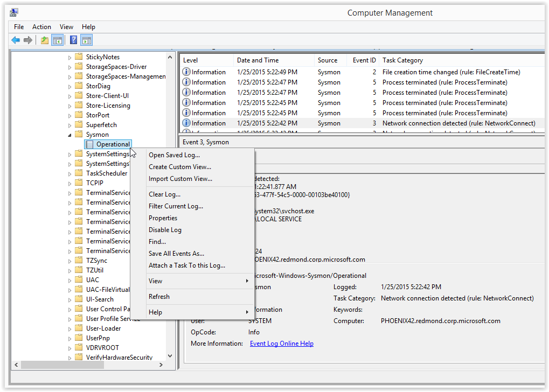The width and height of the screenshot is (549, 392).
Task: Open the File menu
Action: (x=19, y=27)
